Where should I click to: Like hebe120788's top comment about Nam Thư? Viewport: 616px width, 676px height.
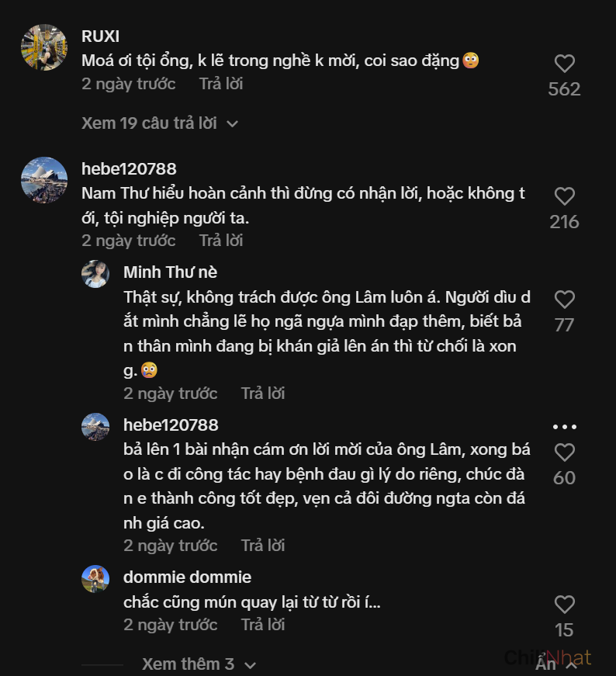coord(564,196)
